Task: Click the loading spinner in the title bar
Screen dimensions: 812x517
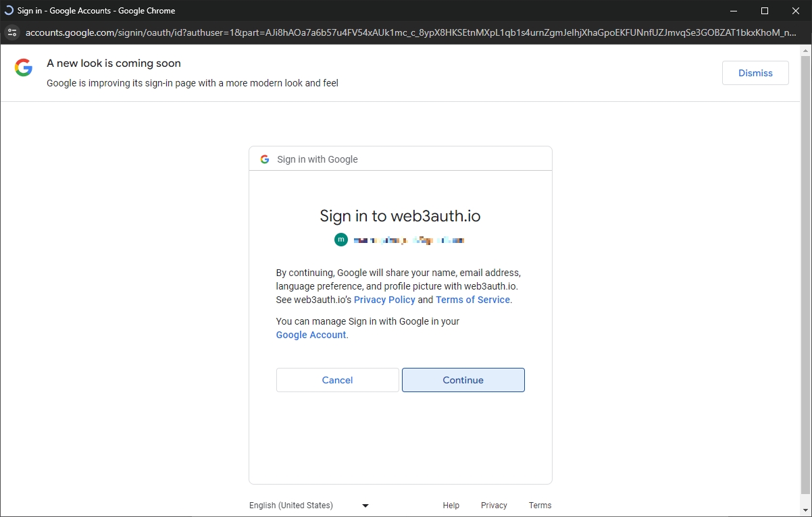Action: click(9, 11)
